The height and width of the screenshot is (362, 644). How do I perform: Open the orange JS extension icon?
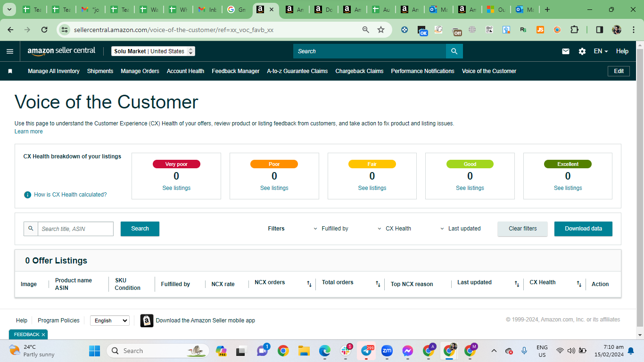(x=540, y=30)
